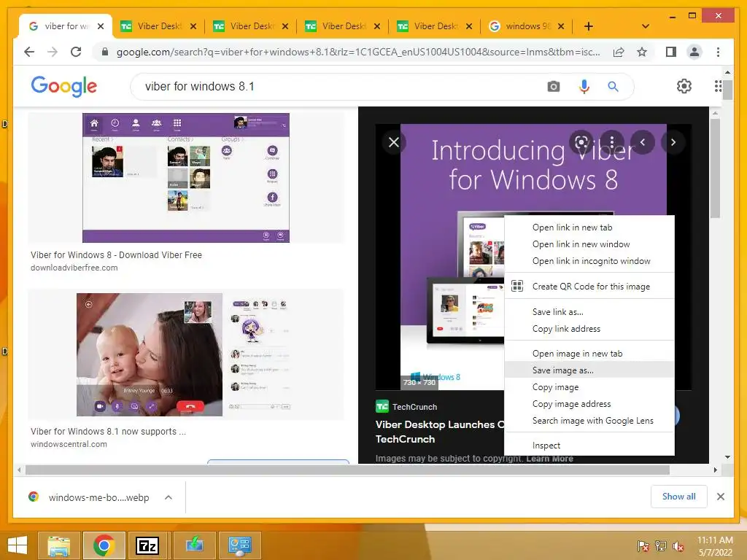This screenshot has height=560, width=747.
Task: Click the browser forward arrow
Action: [53, 52]
